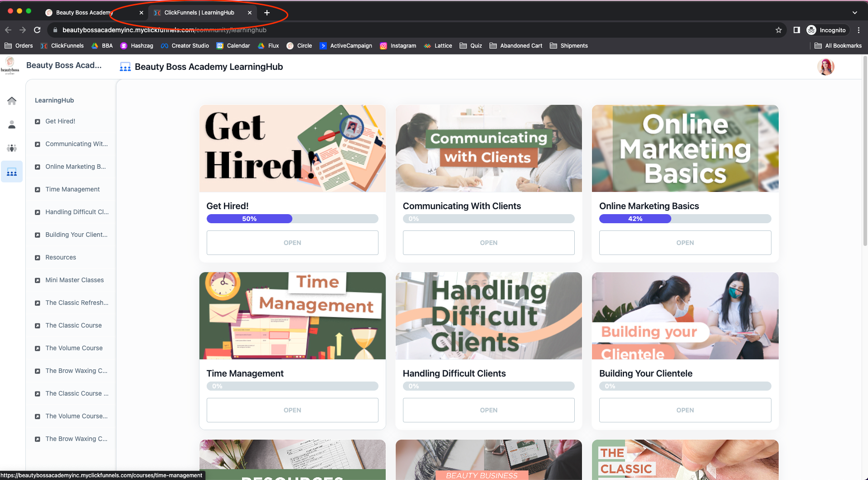Click Building Your Clientele course title
868x480 pixels.
coord(645,373)
